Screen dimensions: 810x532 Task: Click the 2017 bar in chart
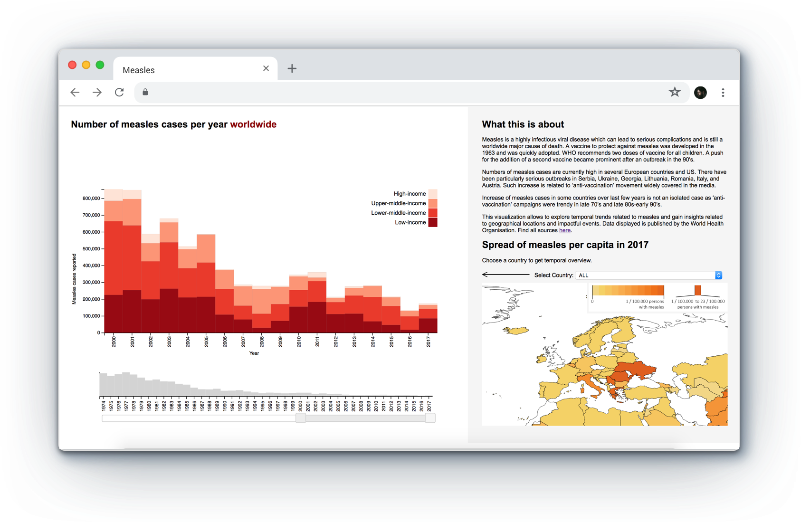pos(428,318)
